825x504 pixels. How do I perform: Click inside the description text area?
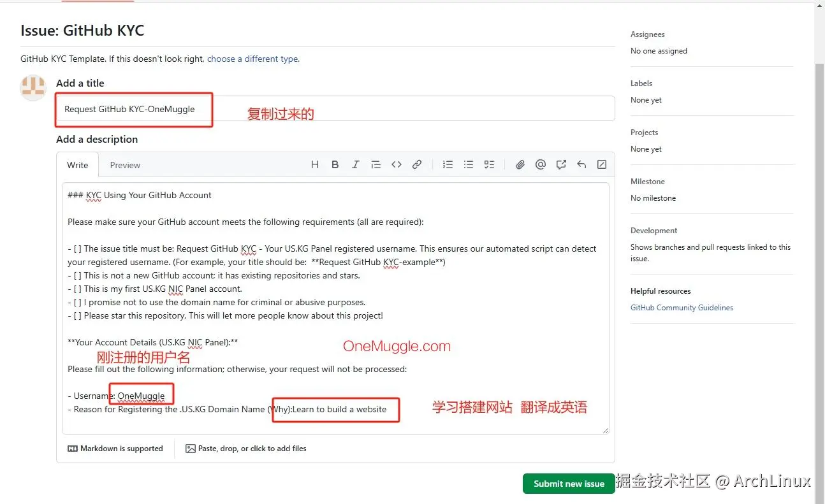335,308
